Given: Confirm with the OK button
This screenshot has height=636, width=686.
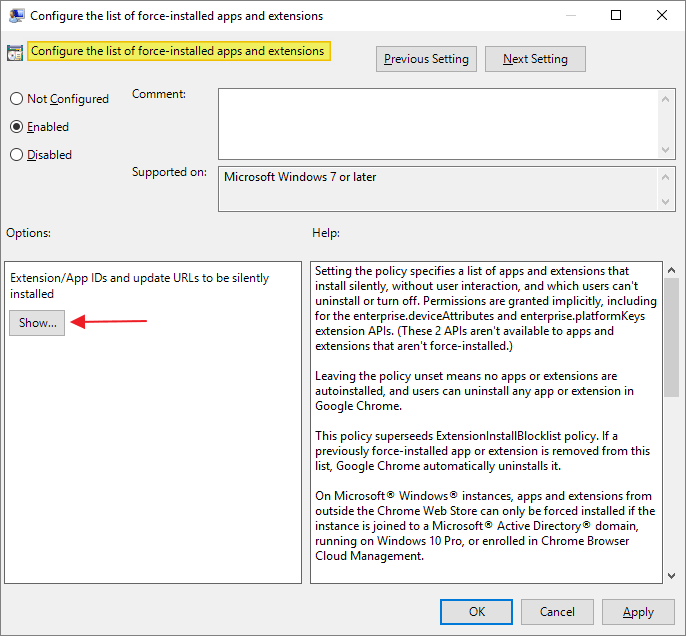Looking at the screenshot, I should (477, 612).
